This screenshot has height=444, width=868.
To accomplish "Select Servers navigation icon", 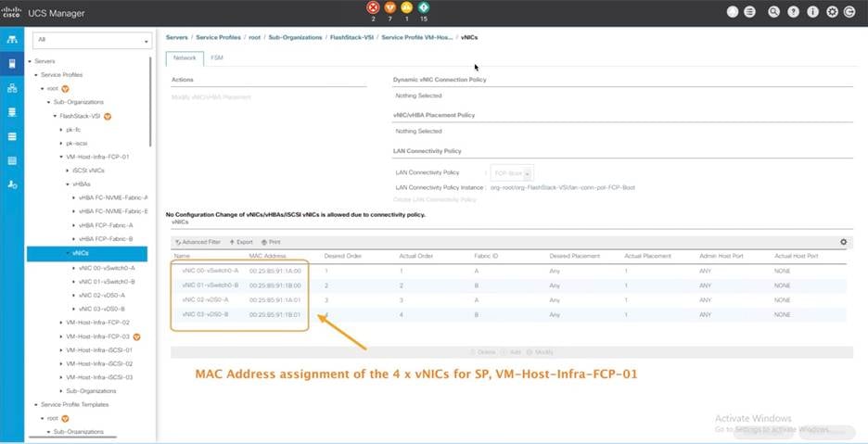I will [12, 64].
